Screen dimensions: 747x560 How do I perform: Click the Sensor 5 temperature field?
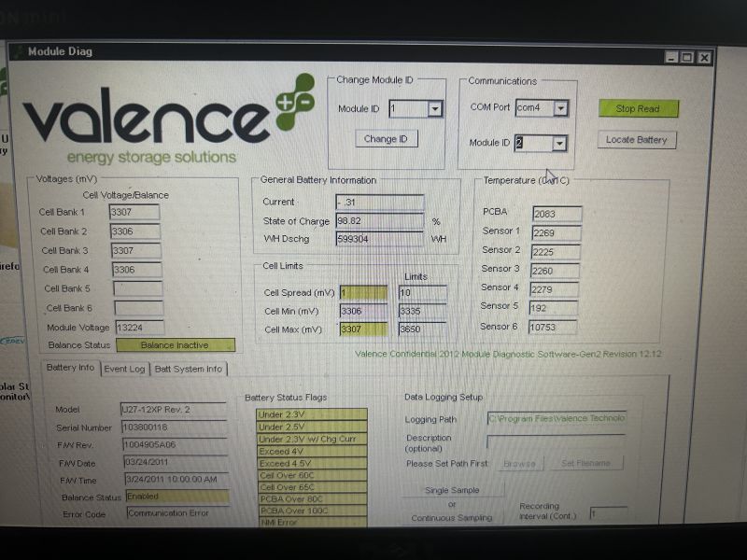tap(554, 308)
